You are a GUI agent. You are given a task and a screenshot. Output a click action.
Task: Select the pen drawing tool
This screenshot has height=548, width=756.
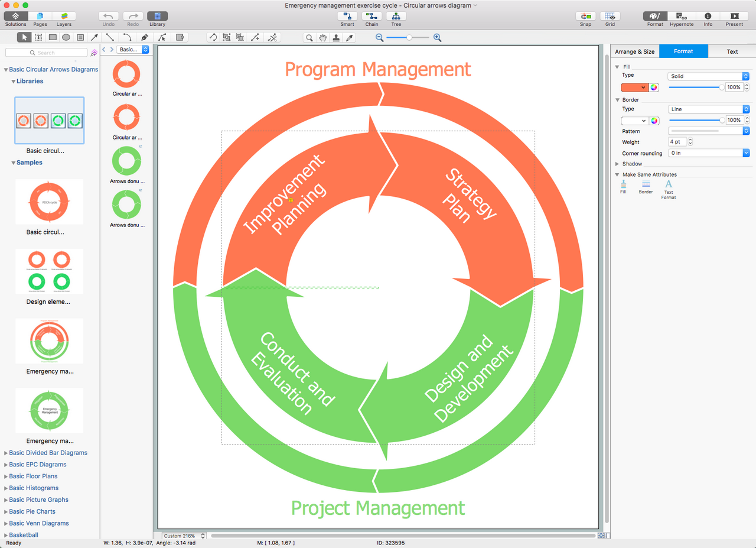pos(145,37)
